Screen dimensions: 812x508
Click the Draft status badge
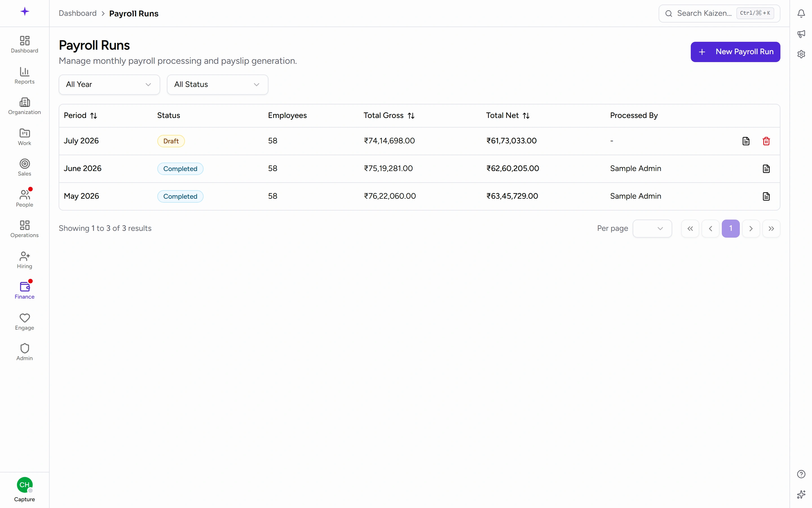click(x=171, y=141)
